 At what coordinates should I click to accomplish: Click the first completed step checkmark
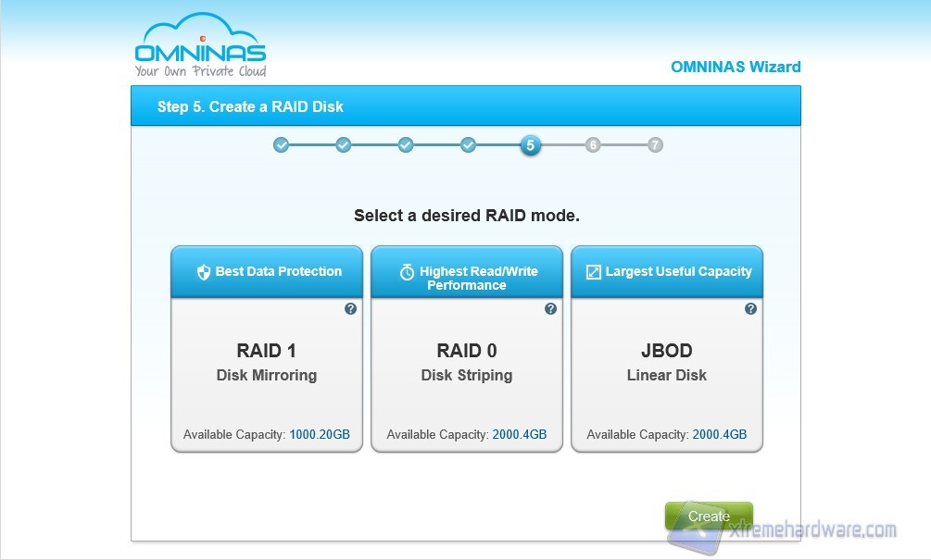pyautogui.click(x=281, y=145)
